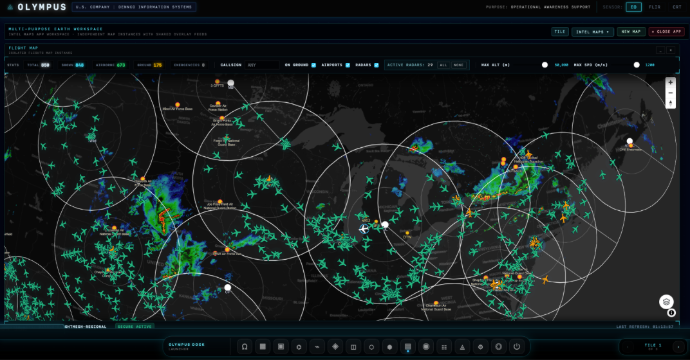Click OLYMPUS DOCK launcher label
Image resolution: width=690 pixels, height=360 pixels.
pos(187,346)
